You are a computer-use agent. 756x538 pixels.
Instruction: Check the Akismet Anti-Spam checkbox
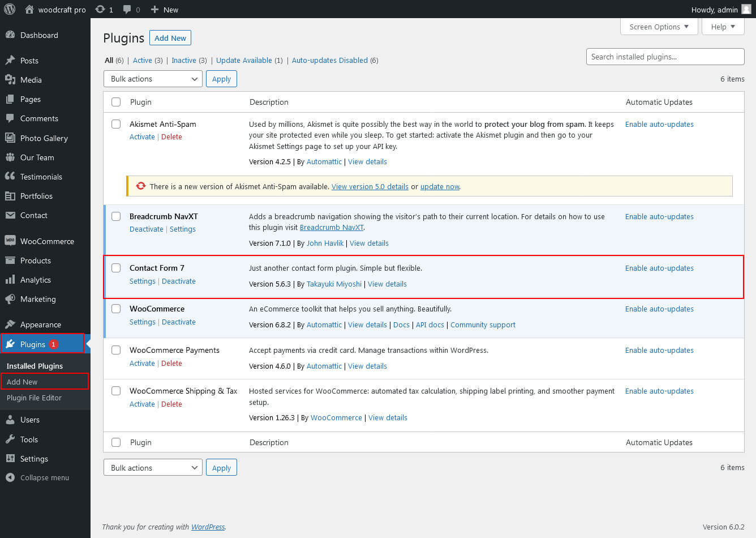pyautogui.click(x=116, y=124)
